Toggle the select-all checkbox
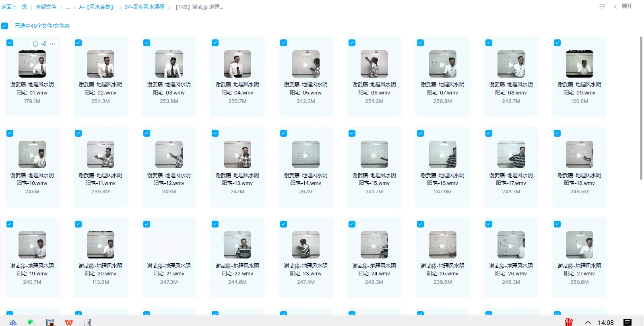Screen dimensions: 644x326 5,26
